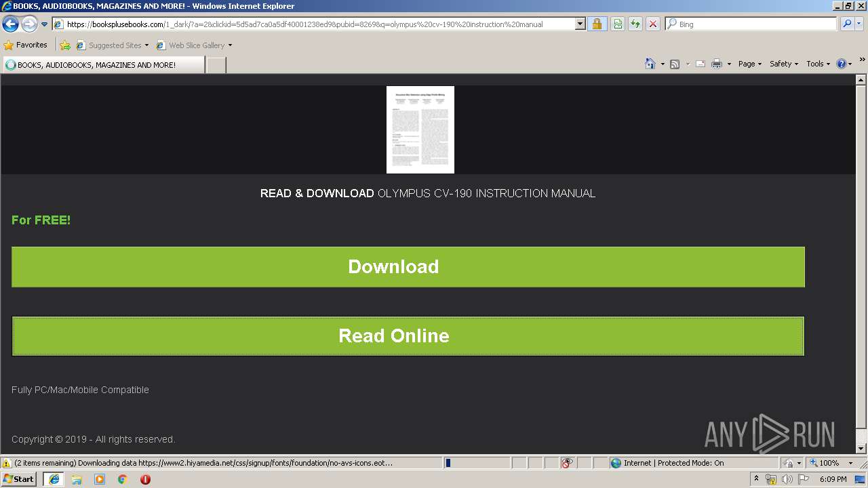View the security lock report icon
The height and width of the screenshot is (488, 868).
coord(597,24)
